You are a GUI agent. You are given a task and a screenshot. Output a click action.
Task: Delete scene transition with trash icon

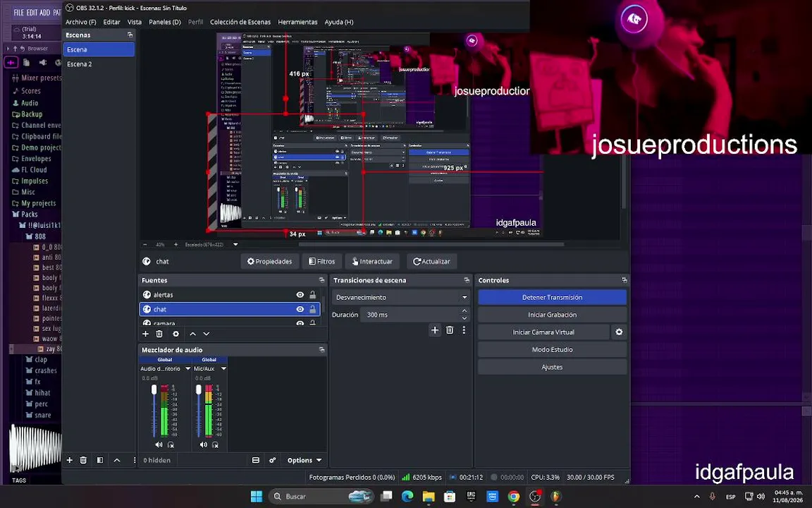450,329
